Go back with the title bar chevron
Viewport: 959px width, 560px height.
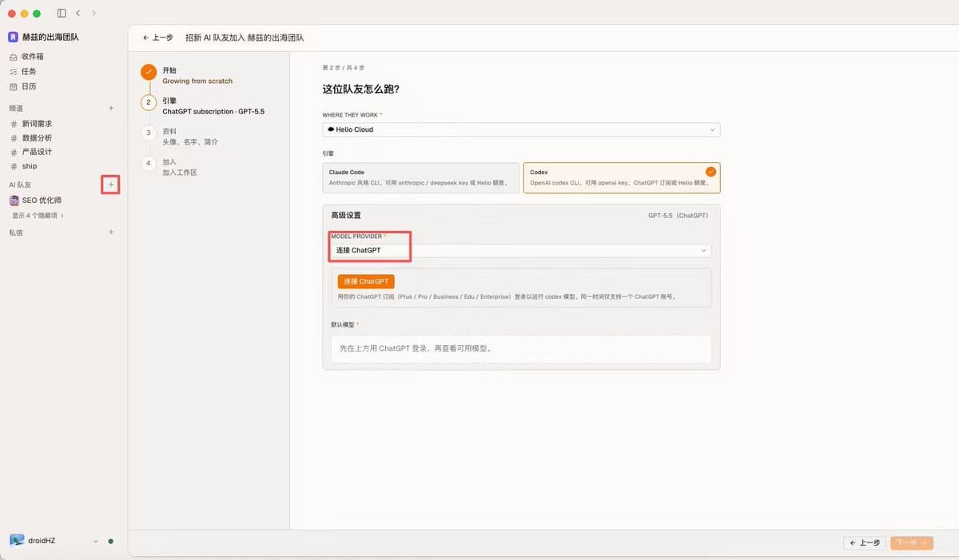click(x=78, y=14)
